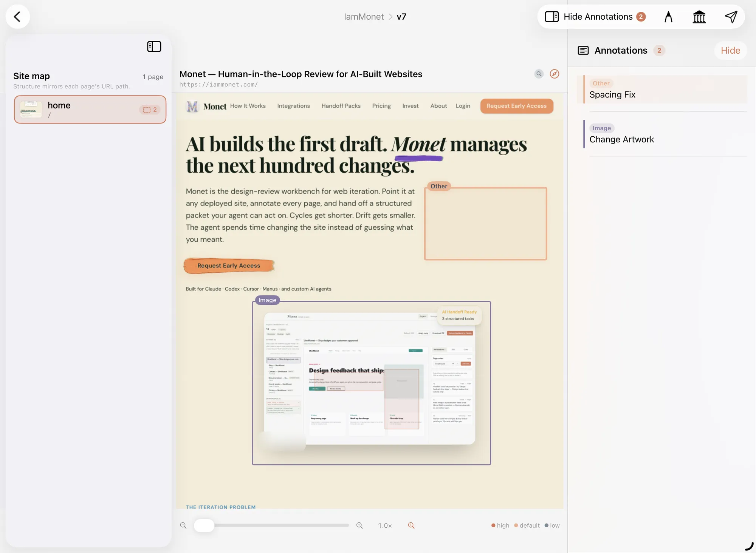
Task: Open the page in browser compass icon
Action: tap(554, 74)
